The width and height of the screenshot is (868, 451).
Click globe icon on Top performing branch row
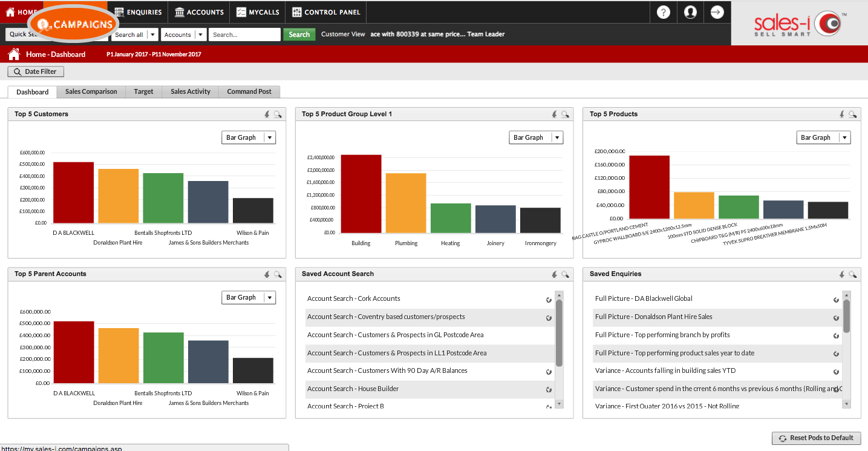(x=836, y=336)
